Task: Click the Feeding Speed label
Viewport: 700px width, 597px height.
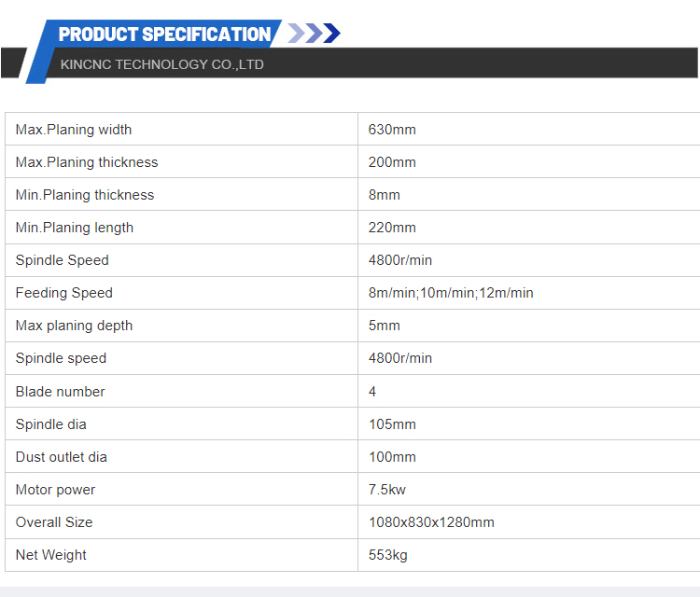Action: coord(64,293)
